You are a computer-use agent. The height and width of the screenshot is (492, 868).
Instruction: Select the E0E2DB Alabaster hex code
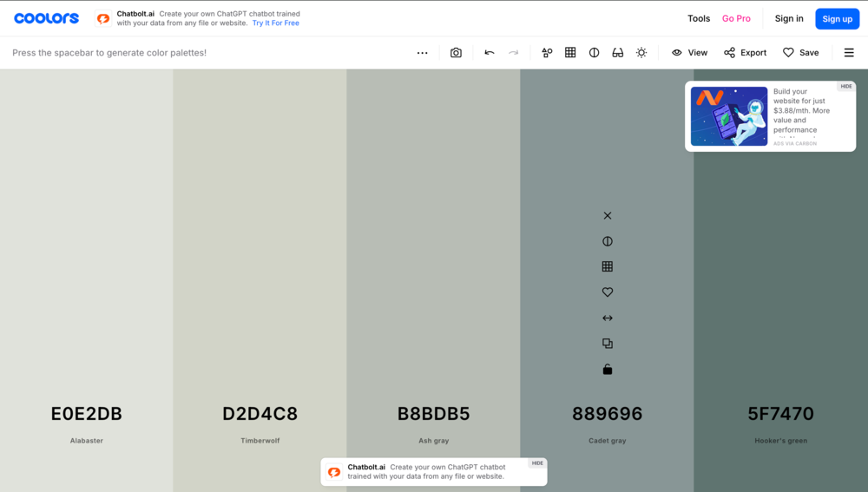(x=87, y=414)
